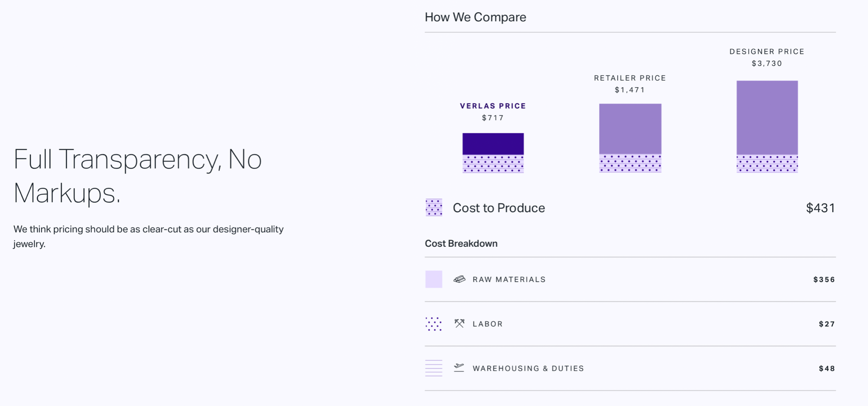
Task: Click the VERLAS PRICE label
Action: click(493, 106)
